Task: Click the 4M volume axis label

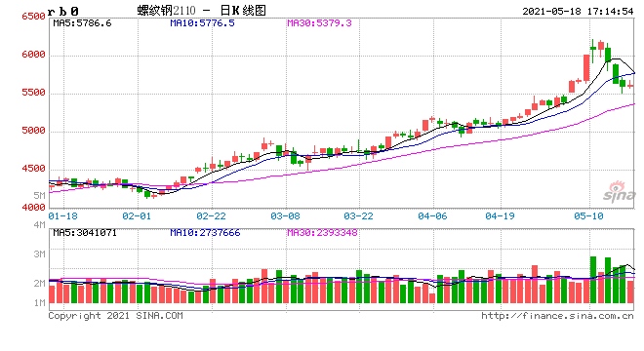Action: click(39, 225)
